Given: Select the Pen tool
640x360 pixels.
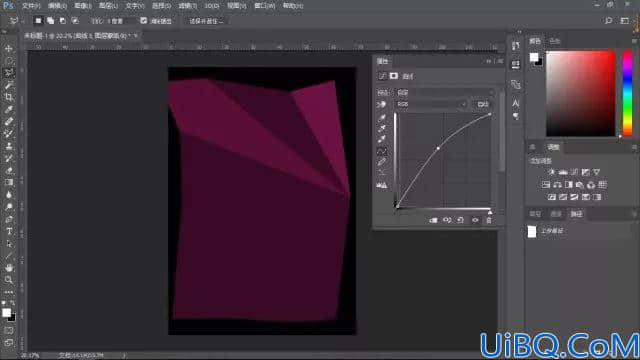Looking at the screenshot, I should pyautogui.click(x=9, y=219).
